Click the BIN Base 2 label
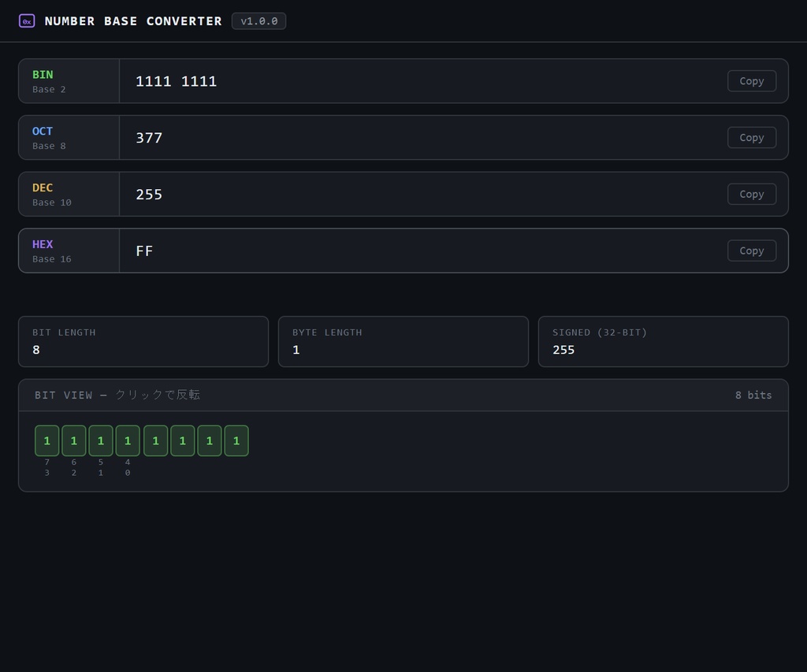807x672 pixels. coord(69,81)
